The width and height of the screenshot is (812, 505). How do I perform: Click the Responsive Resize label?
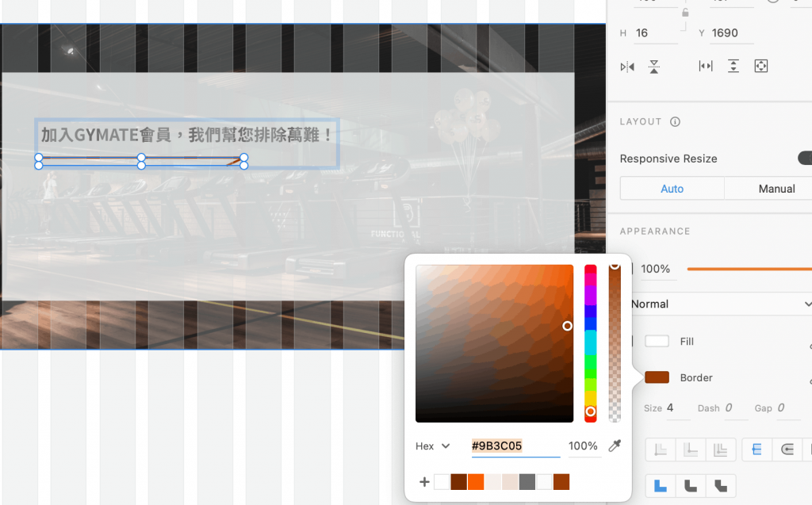click(x=668, y=159)
